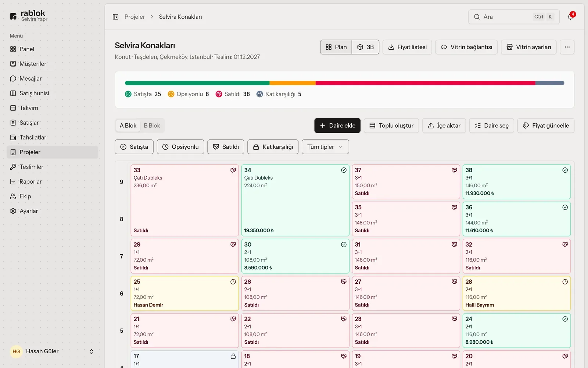Open Raporlar page
Image resolution: width=588 pixels, height=368 pixels.
tap(52, 181)
